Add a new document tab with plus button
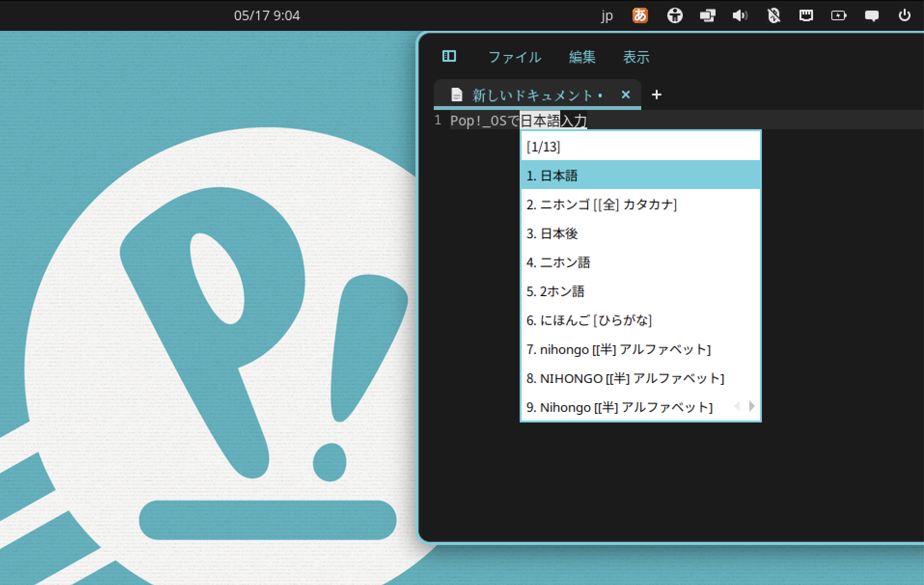The image size is (924, 585). point(656,95)
